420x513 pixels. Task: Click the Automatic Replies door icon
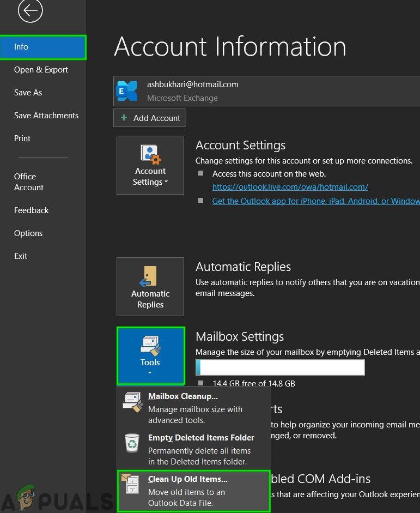pyautogui.click(x=149, y=276)
